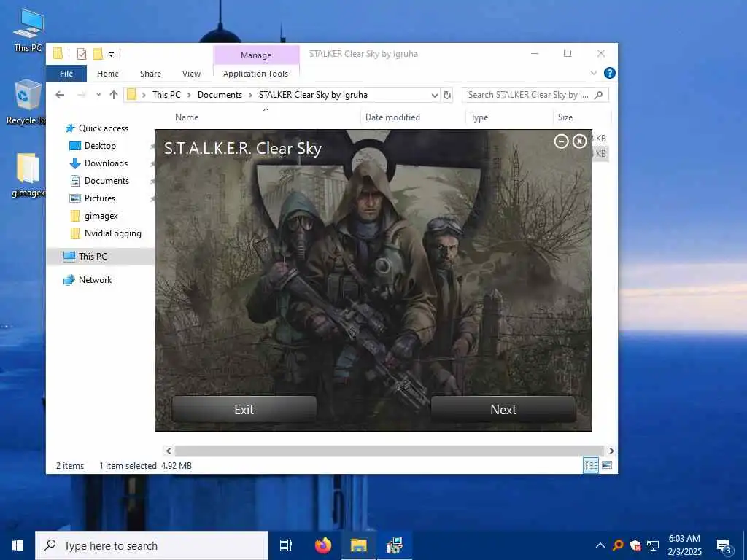Open Explorer help question mark icon
The height and width of the screenshot is (560, 747).
tap(609, 74)
